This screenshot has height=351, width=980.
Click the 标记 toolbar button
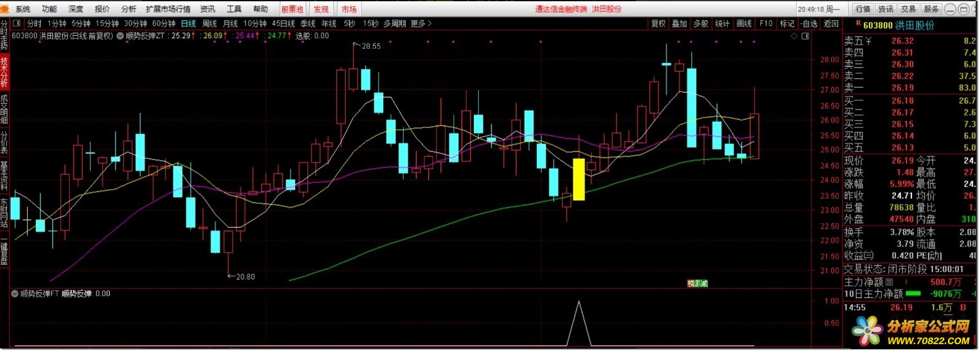[x=787, y=23]
